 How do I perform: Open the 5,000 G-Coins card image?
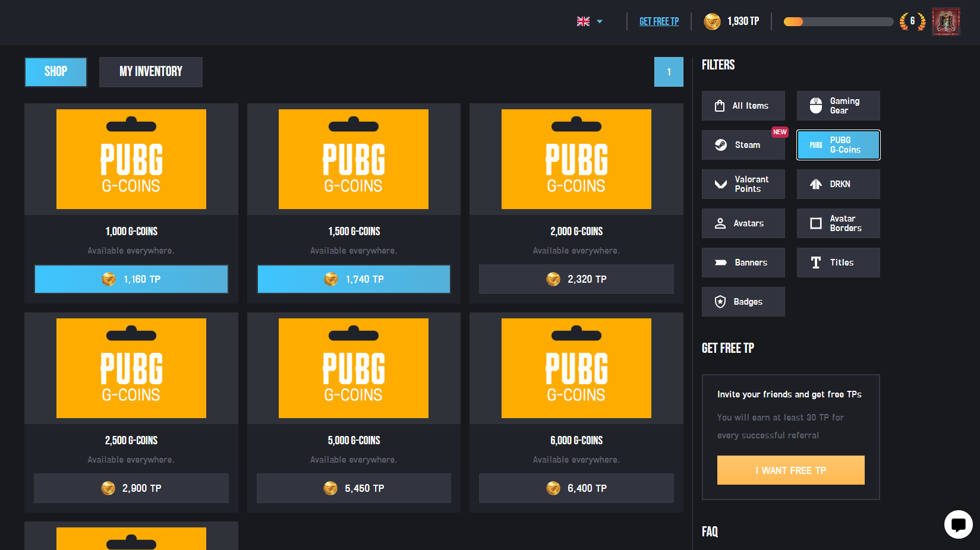click(x=354, y=368)
